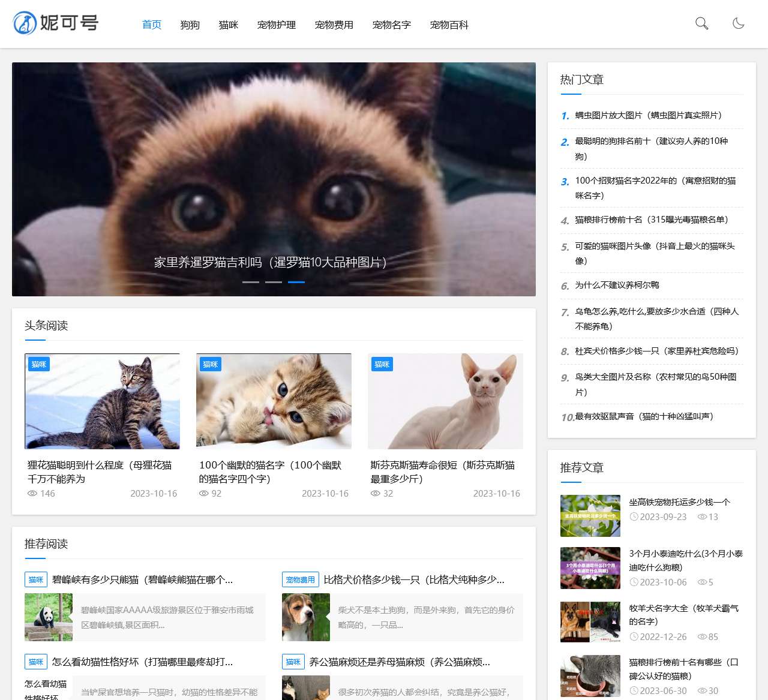Select the 猫咪 navigation menu item
This screenshot has height=700, width=768.
[228, 25]
